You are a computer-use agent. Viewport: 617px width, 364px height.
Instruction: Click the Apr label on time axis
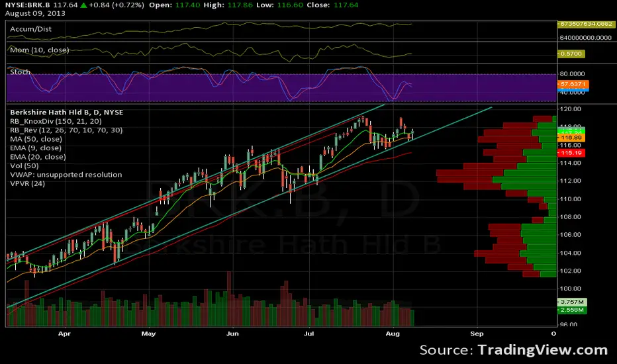click(64, 334)
